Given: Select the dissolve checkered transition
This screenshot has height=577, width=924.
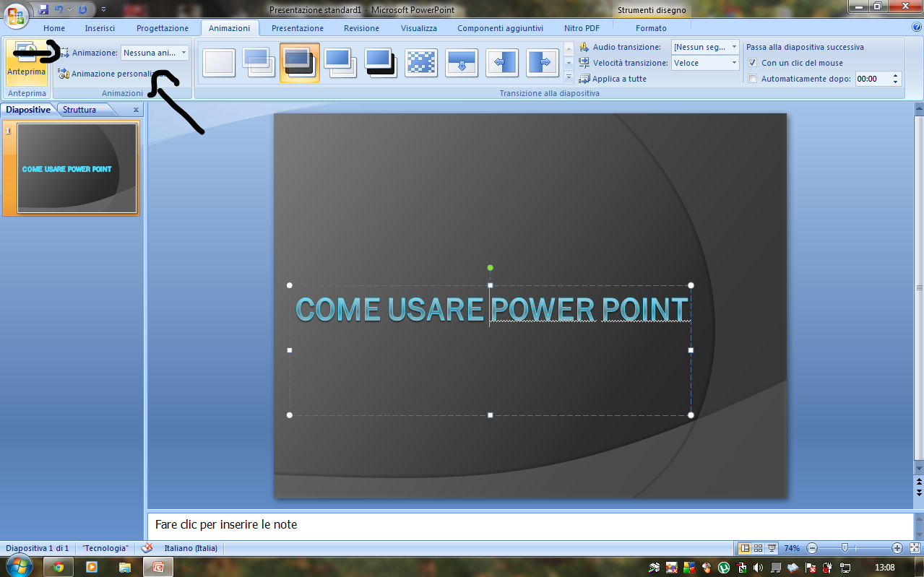Looking at the screenshot, I should click(x=421, y=63).
